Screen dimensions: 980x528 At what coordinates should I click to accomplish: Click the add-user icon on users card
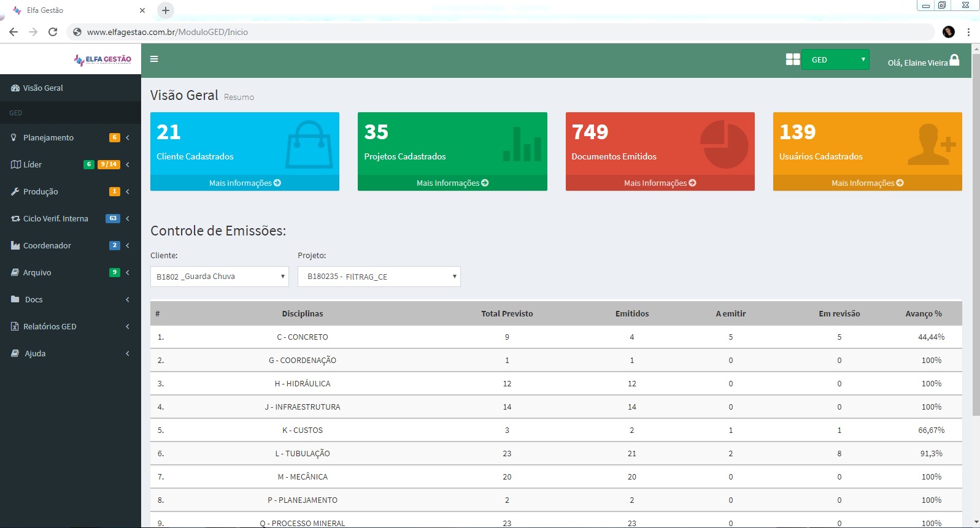(932, 145)
